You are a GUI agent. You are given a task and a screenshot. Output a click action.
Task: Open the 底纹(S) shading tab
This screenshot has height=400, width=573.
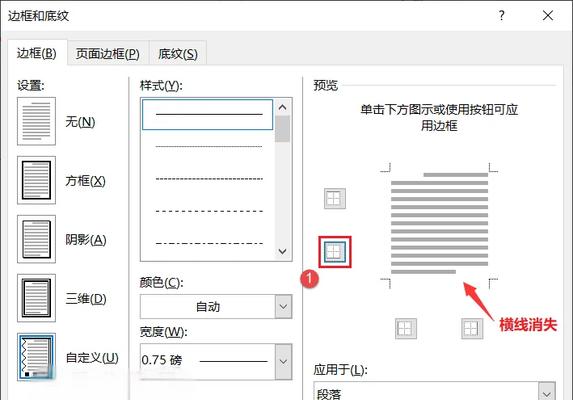click(178, 54)
